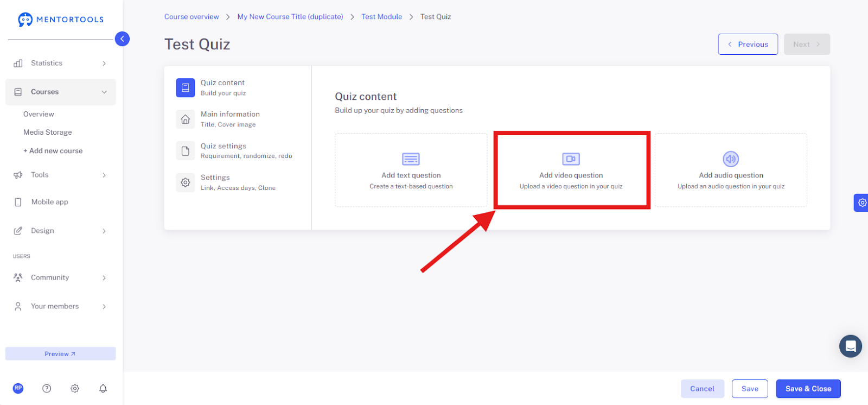This screenshot has width=868, height=405.
Task: Switch to Main information tab
Action: coord(238,119)
